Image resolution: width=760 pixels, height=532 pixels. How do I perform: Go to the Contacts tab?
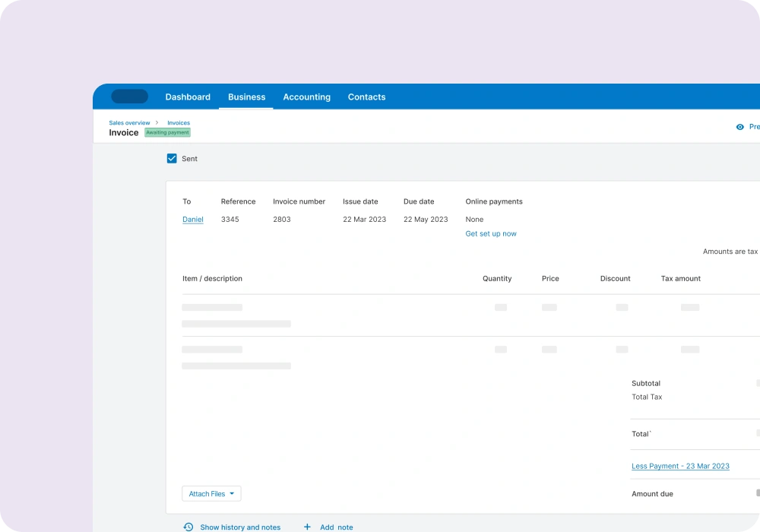pos(366,97)
